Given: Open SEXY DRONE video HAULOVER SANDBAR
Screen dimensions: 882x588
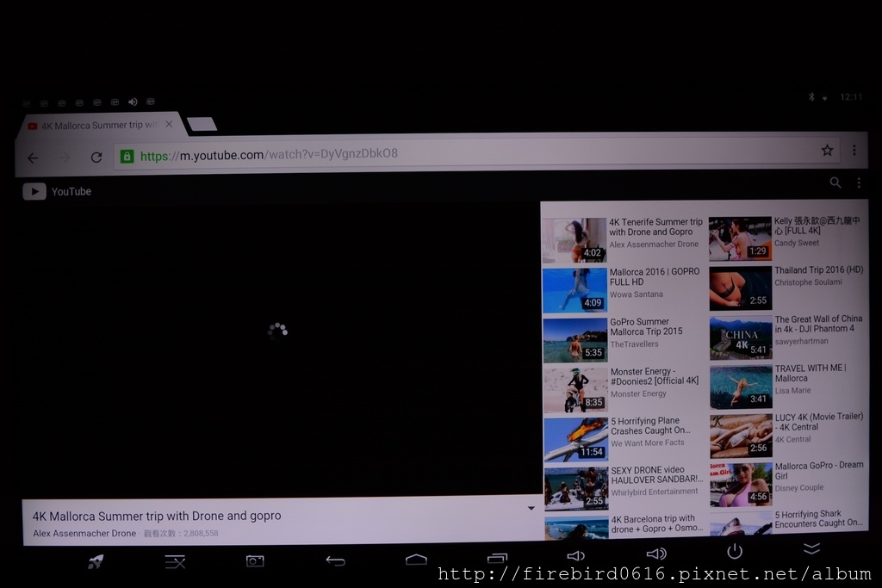Looking at the screenshot, I should [657, 474].
